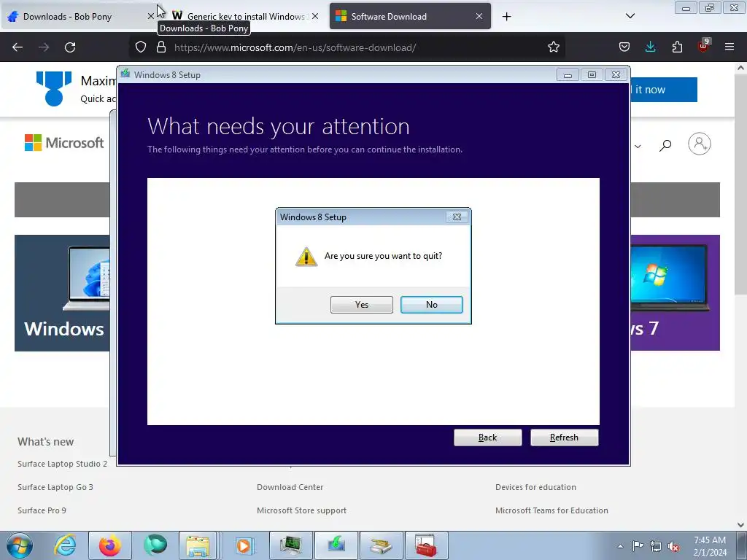Close the quit confirmation dialog
This screenshot has height=560, width=747.
point(457,217)
